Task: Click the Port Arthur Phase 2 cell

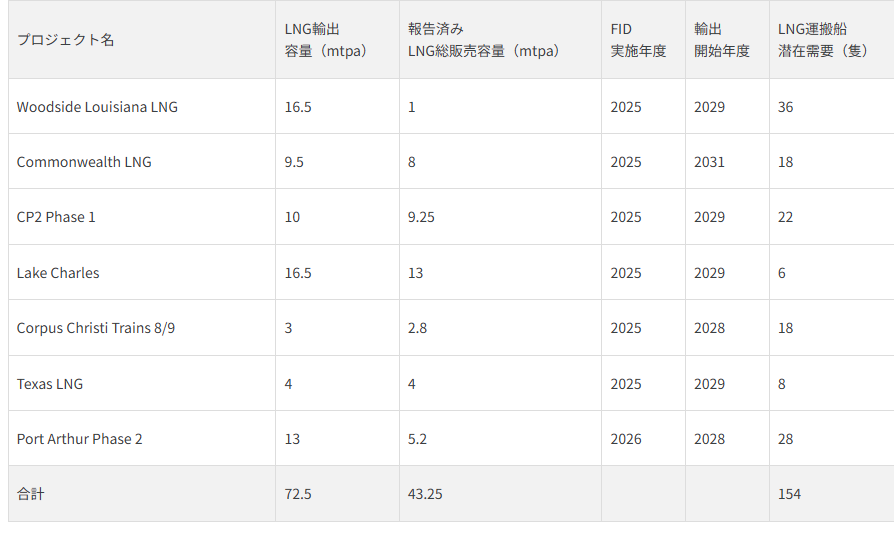Action: coord(79,439)
